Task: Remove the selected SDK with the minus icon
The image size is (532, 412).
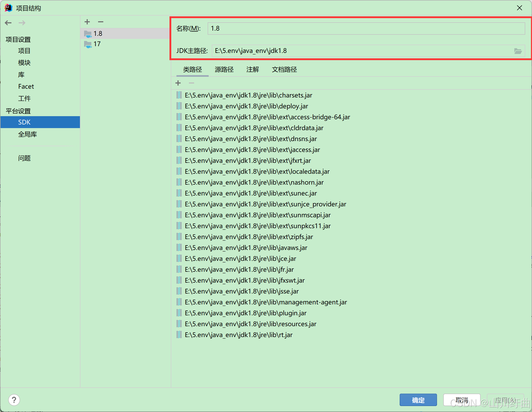Action: (101, 22)
